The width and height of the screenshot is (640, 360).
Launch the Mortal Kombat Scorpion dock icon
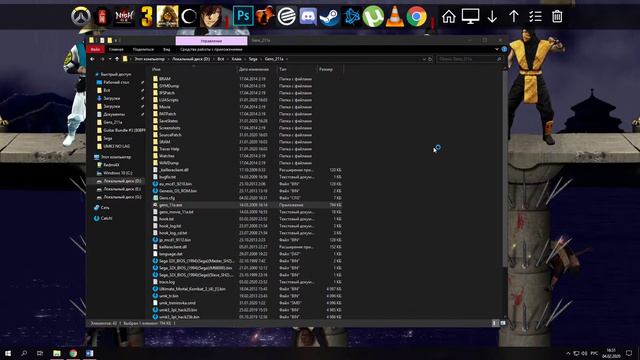[167, 17]
